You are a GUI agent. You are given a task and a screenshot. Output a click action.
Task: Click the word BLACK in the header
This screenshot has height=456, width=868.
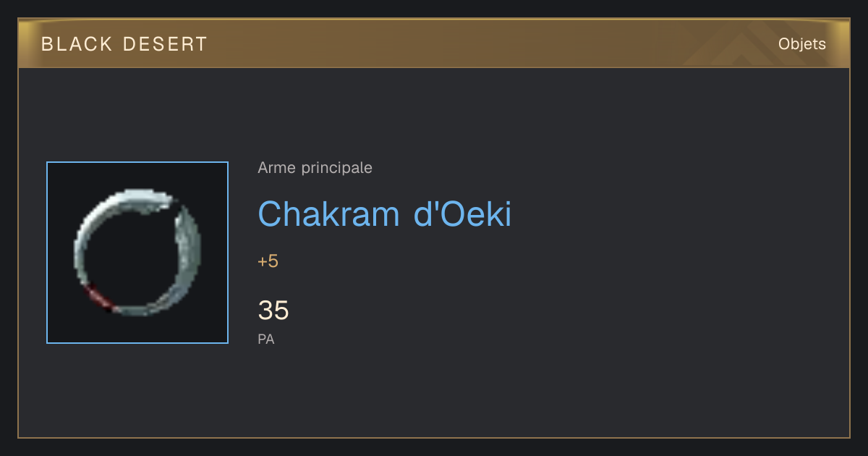click(x=77, y=44)
